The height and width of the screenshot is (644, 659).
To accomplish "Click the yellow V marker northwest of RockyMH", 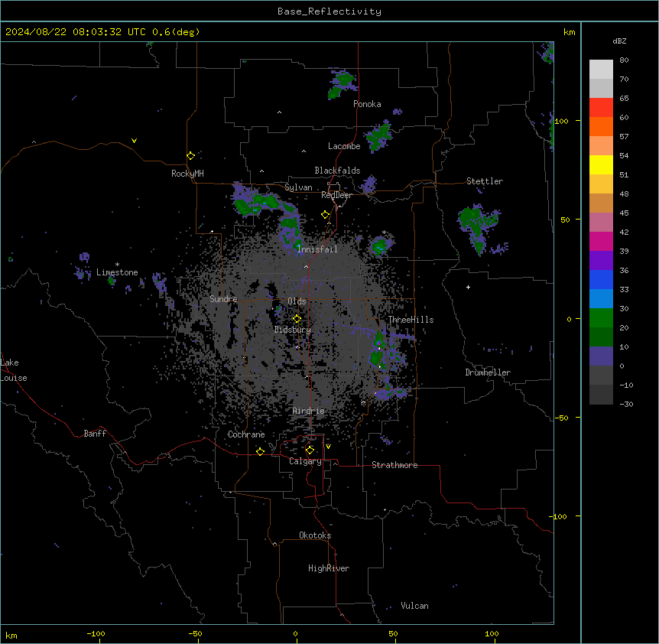I will pos(134,141).
